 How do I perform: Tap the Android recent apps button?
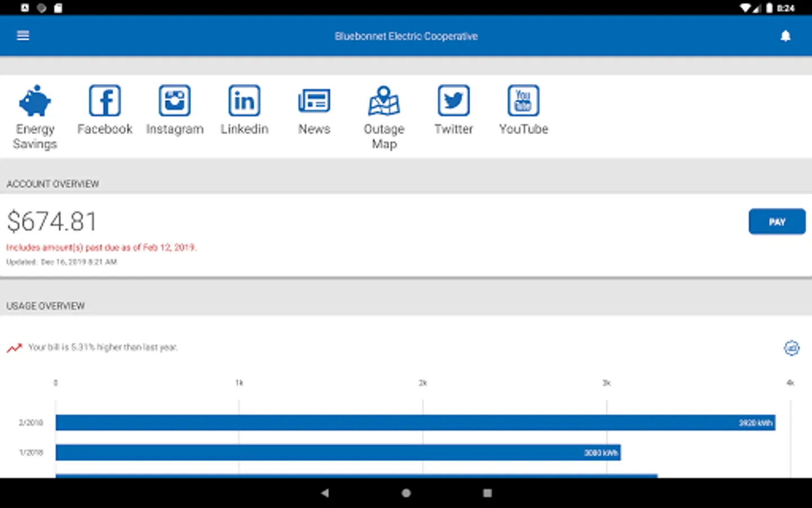pos(487,493)
